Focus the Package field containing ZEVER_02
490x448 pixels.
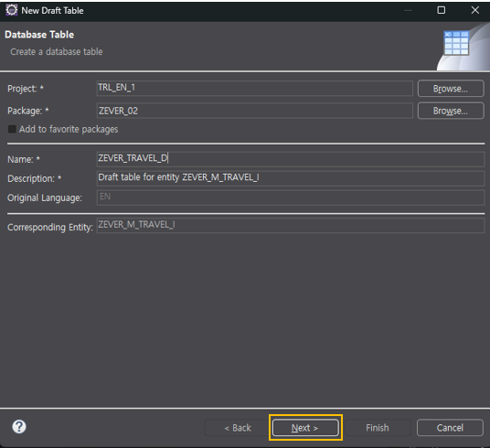tap(255, 111)
